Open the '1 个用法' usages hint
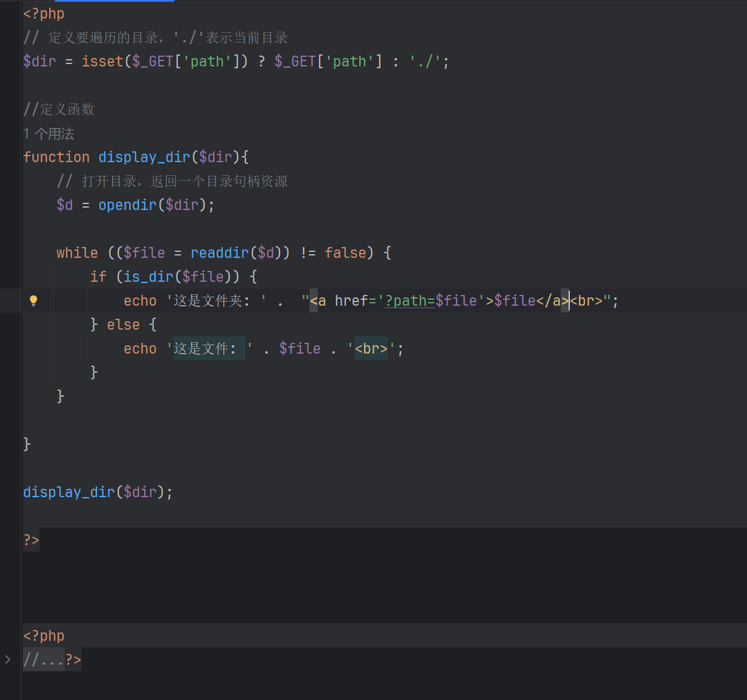 point(48,133)
